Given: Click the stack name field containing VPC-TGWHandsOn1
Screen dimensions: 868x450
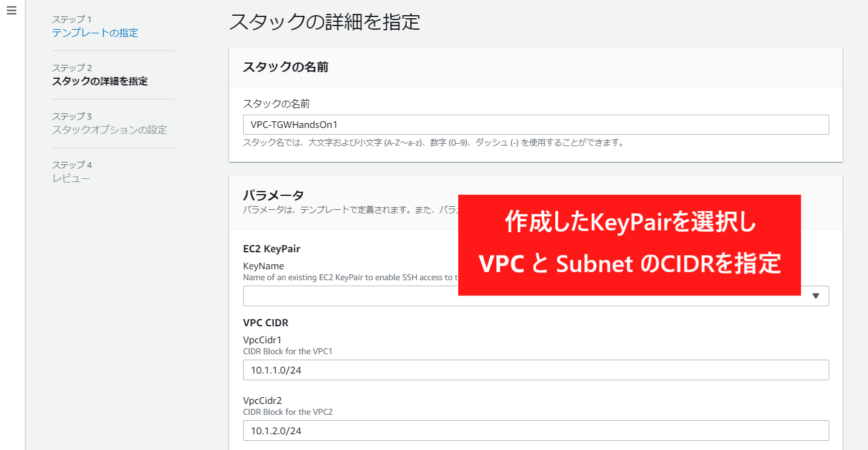Looking at the screenshot, I should (535, 124).
